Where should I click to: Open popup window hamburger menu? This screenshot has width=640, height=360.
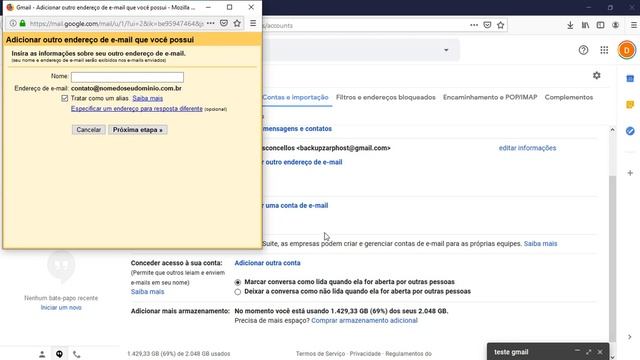[253, 23]
